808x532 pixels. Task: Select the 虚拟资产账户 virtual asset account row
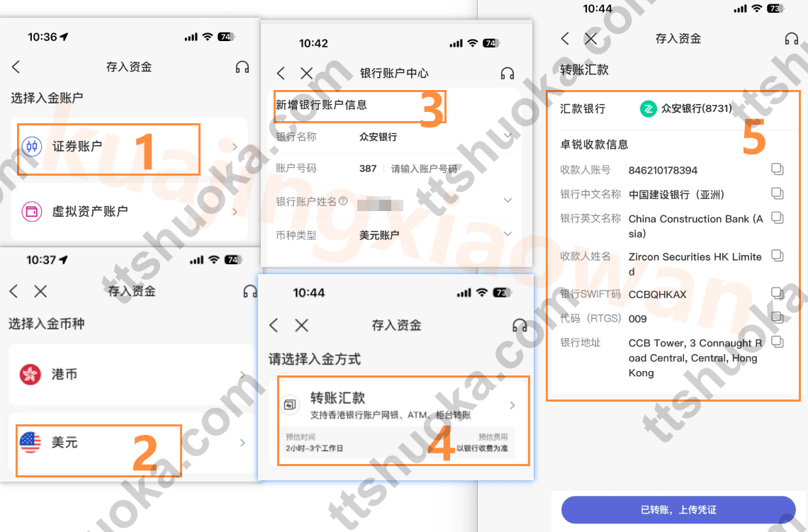(x=129, y=212)
